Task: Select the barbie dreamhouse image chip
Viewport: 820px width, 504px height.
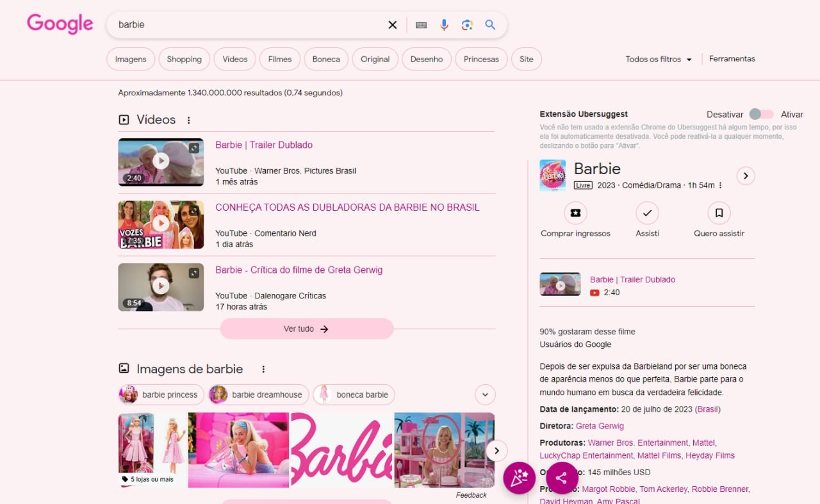Action: [259, 394]
